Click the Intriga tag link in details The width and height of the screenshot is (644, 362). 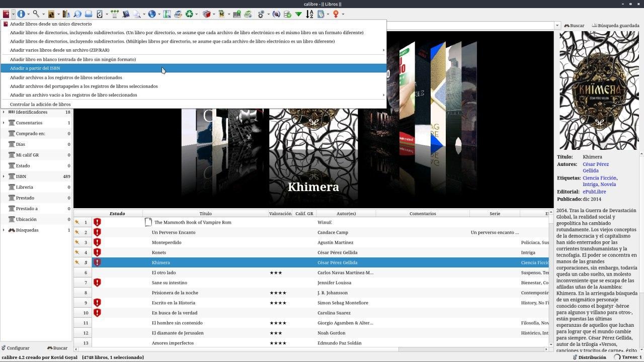pos(590,185)
